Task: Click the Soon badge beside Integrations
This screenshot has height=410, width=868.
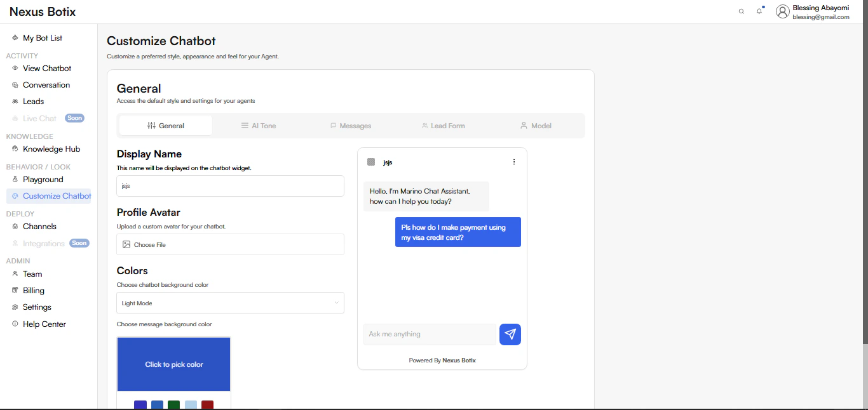Action: click(x=79, y=243)
